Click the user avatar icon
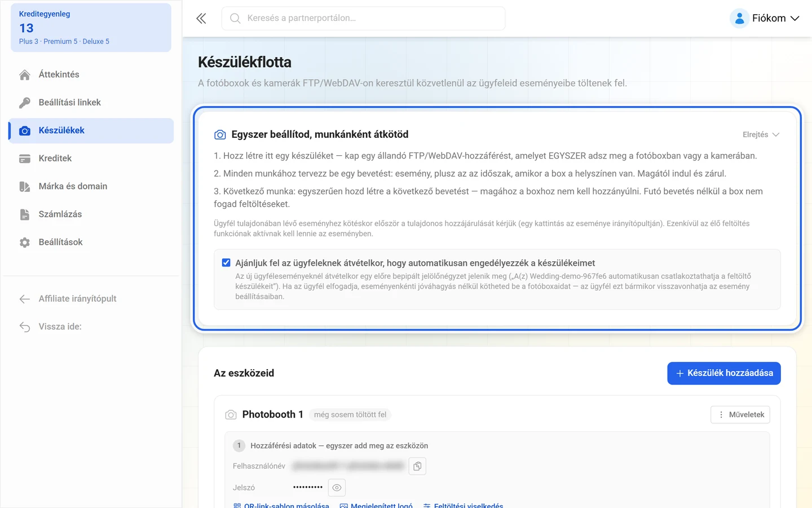Viewport: 812px width, 508px height. 739,19
